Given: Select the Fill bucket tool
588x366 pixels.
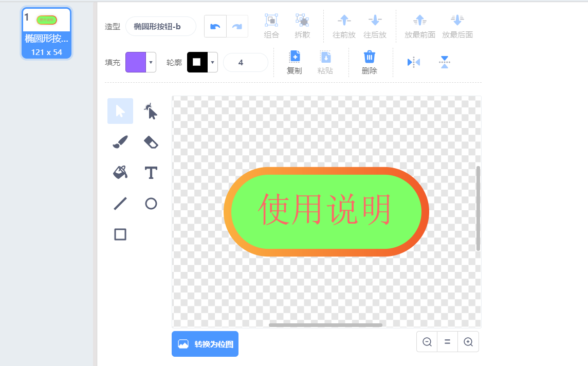Looking at the screenshot, I should tap(120, 173).
